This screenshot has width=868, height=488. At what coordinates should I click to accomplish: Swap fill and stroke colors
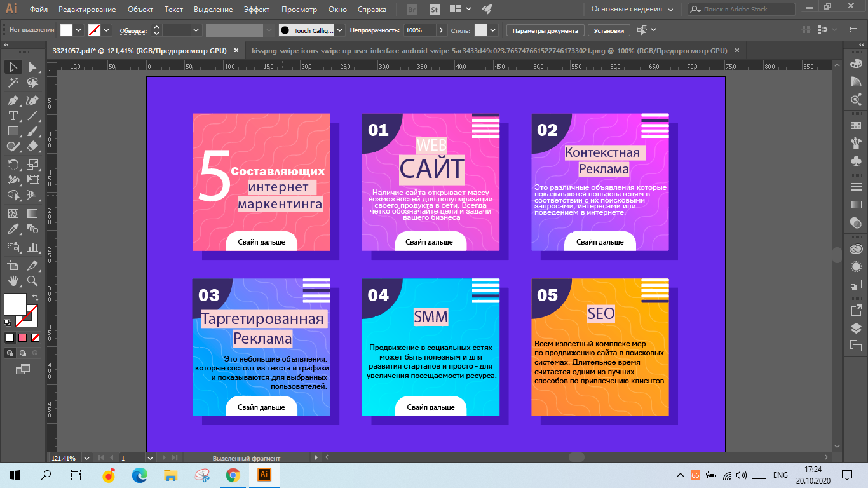click(x=36, y=297)
